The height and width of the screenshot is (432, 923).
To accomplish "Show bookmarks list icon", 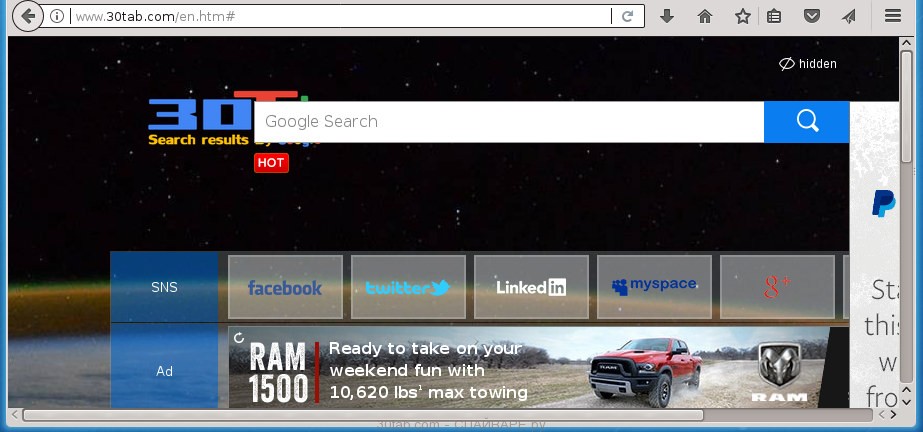I will pyautogui.click(x=774, y=16).
